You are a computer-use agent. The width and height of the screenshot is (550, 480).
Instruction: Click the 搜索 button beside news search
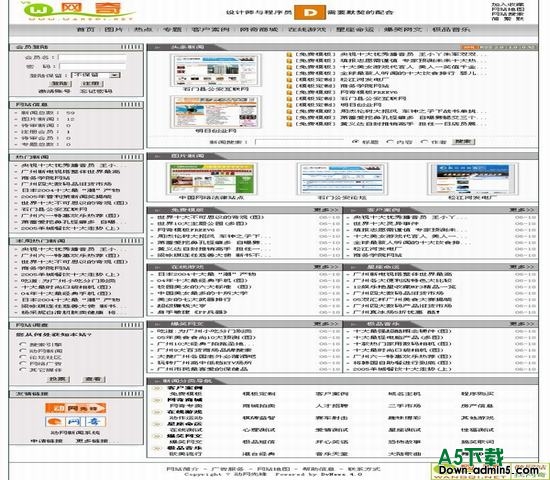point(463,142)
